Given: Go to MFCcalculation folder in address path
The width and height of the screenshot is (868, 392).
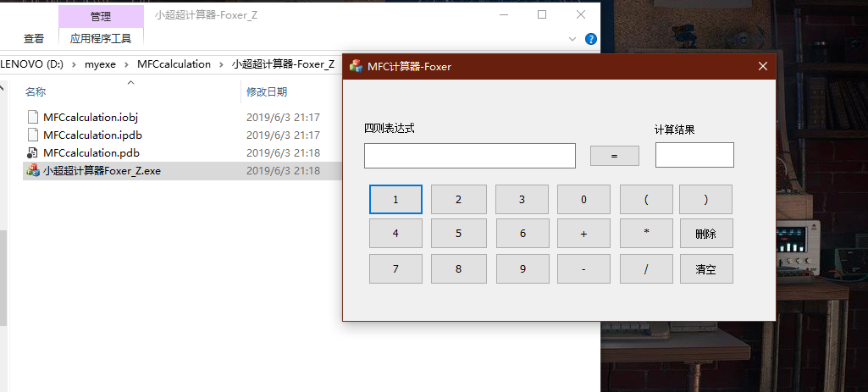Looking at the screenshot, I should point(174,64).
